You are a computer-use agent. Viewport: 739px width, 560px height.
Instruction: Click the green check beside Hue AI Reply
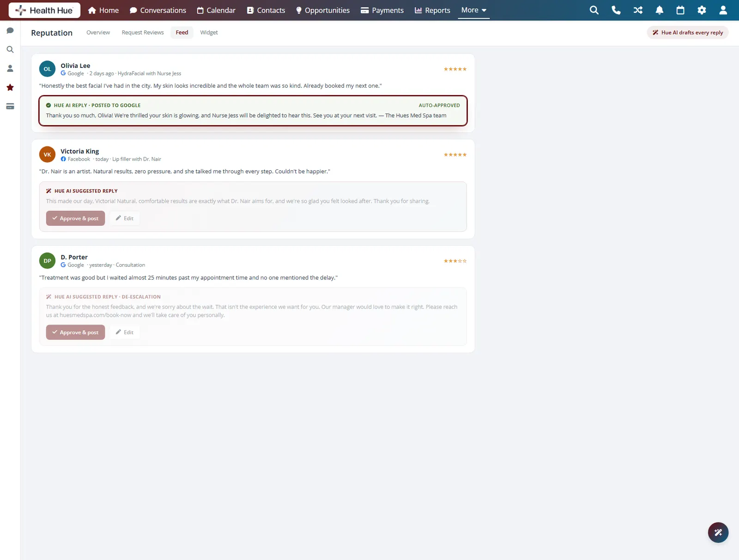coord(48,105)
